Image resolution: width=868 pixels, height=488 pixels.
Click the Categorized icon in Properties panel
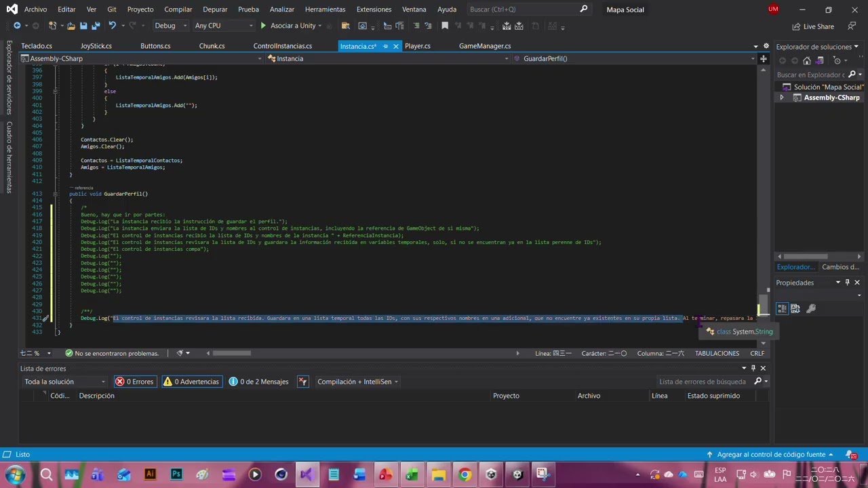(782, 308)
